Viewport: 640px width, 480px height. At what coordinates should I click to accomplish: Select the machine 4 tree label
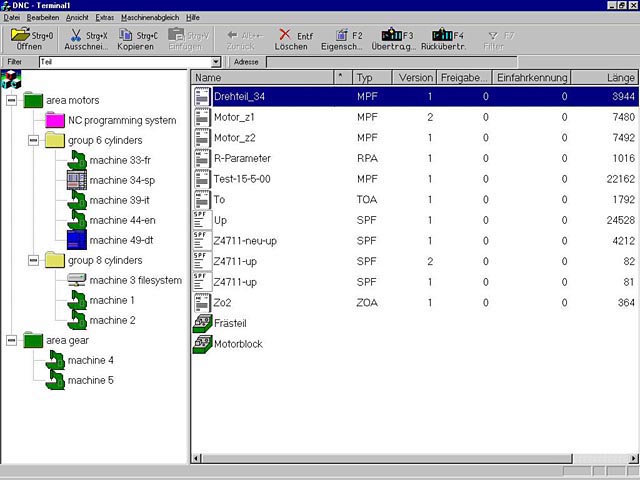tap(91, 360)
